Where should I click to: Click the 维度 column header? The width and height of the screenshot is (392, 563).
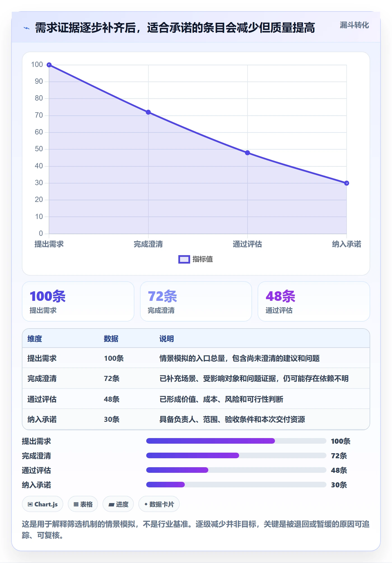(x=35, y=339)
